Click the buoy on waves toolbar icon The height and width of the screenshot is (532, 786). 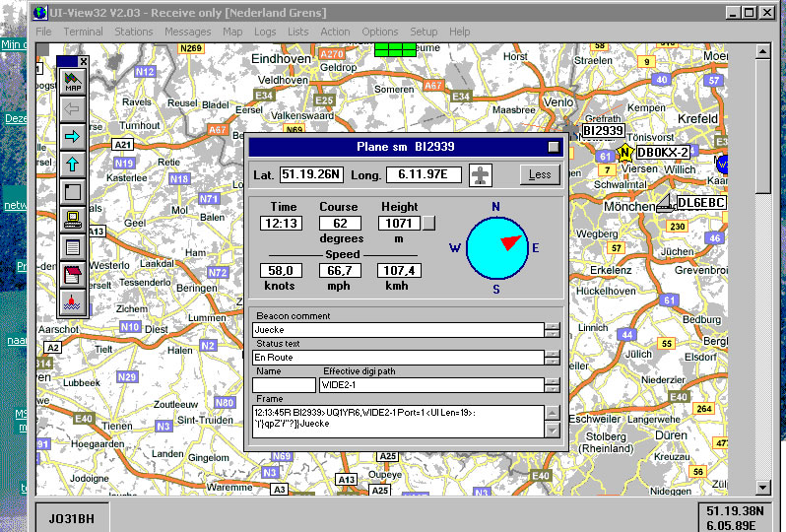[72, 301]
